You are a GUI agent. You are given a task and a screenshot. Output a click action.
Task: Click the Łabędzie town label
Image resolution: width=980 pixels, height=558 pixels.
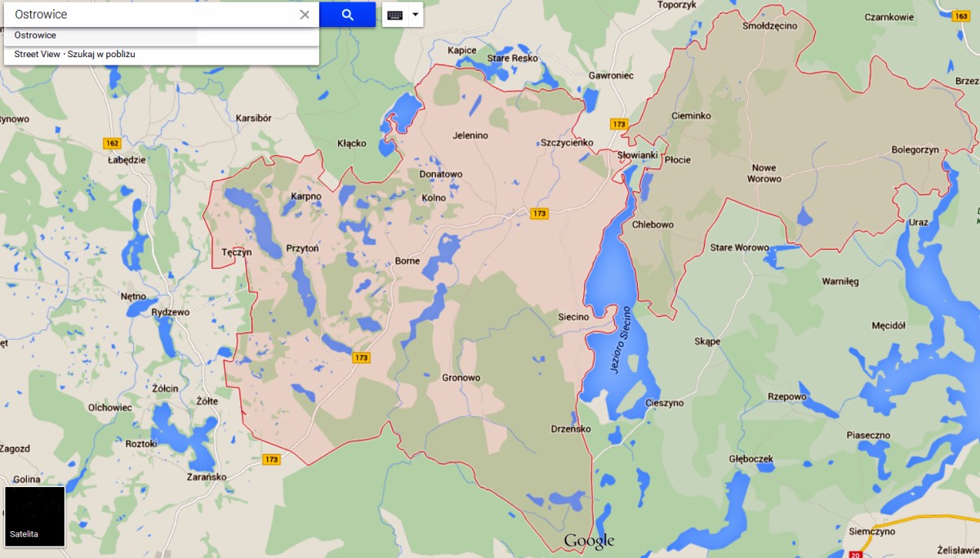point(127,159)
